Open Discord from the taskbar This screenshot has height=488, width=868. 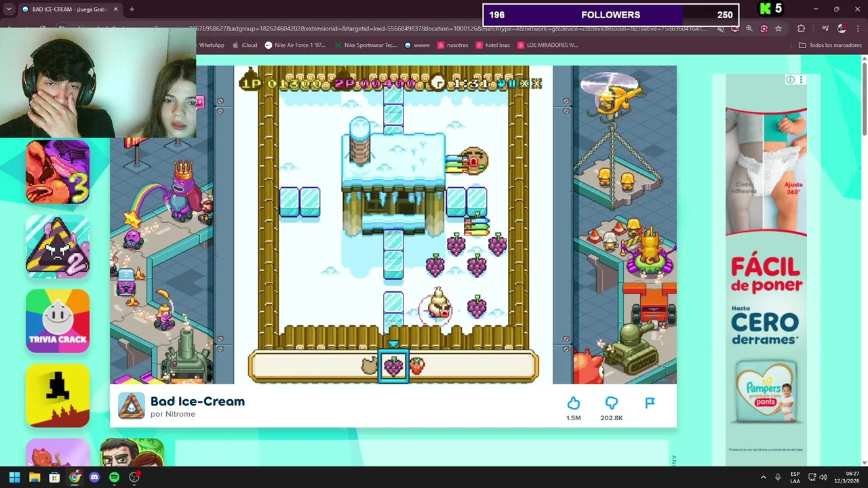[94, 477]
